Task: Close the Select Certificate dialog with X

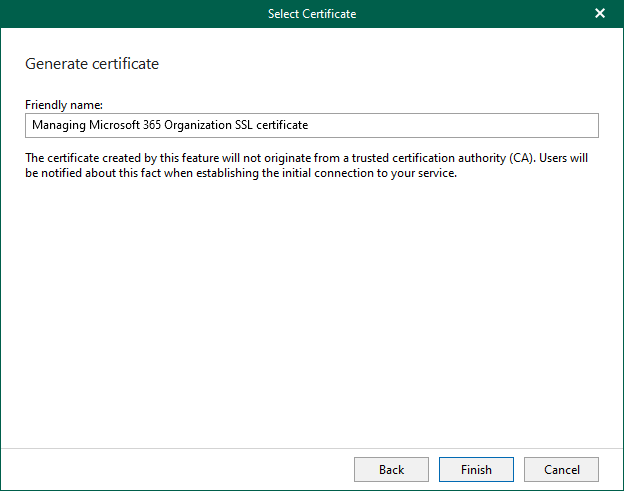Action: click(x=600, y=14)
